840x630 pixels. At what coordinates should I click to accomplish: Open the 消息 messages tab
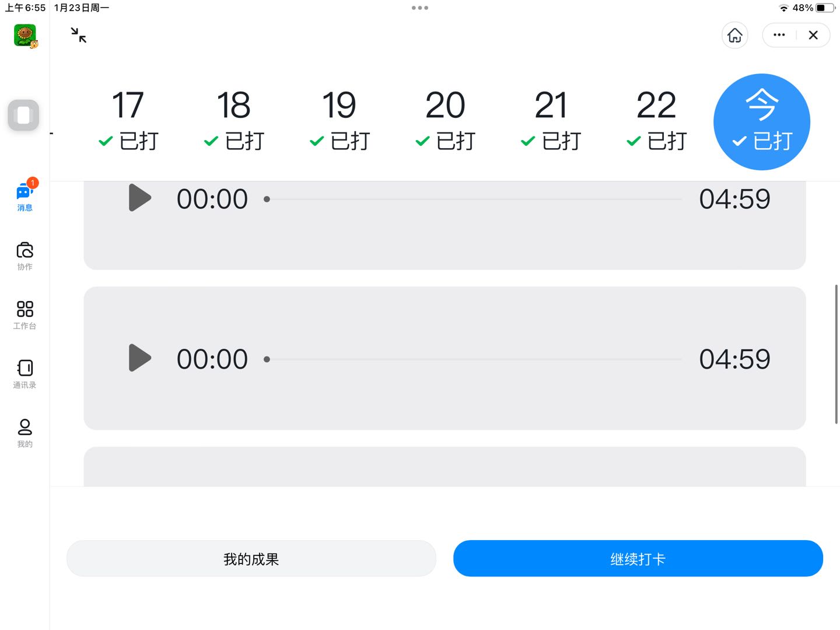pyautogui.click(x=24, y=196)
